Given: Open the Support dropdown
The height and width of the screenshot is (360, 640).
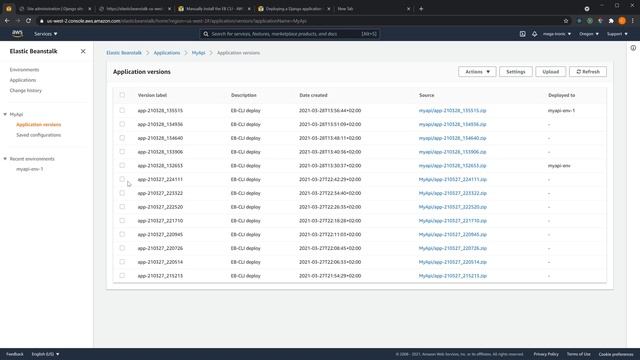Looking at the screenshot, I should click(x=617, y=34).
